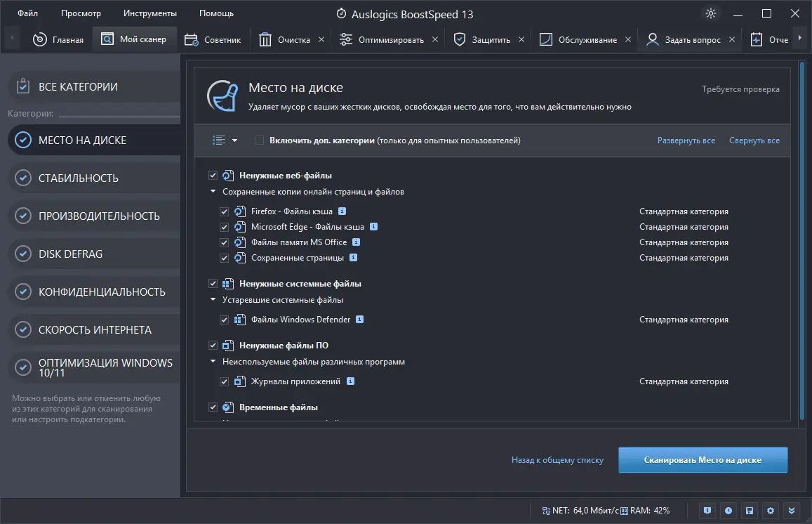Click Сканировать Место на диске button
Viewport: 812px width, 524px height.
(x=703, y=460)
